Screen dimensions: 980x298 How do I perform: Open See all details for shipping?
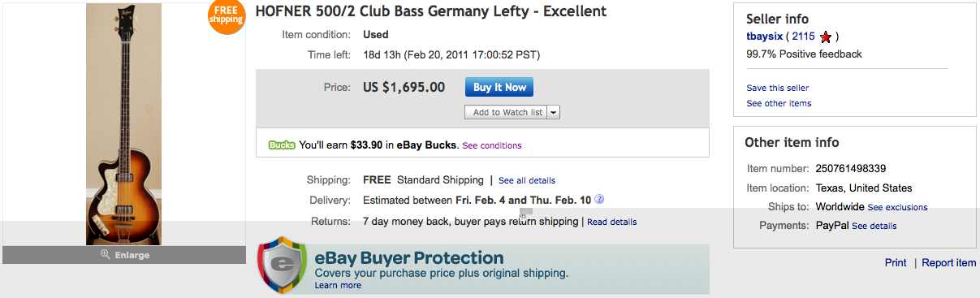(527, 180)
